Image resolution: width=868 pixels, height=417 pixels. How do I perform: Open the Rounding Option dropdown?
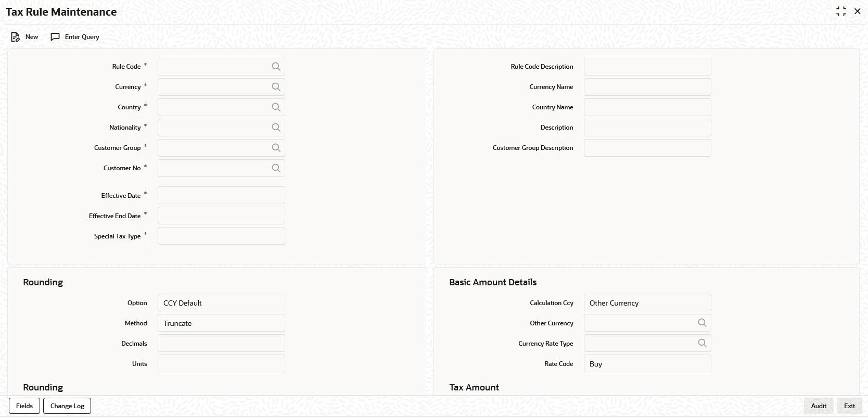[x=221, y=303]
